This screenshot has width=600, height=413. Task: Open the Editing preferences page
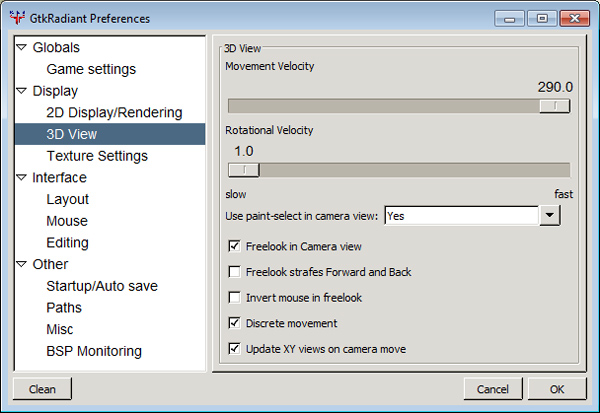[67, 243]
